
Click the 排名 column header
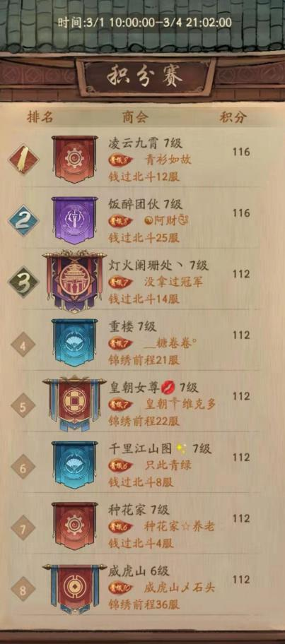pos(40,117)
